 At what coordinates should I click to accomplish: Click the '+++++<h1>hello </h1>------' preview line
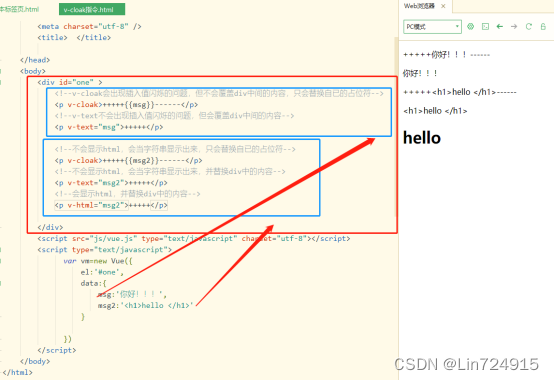point(460,92)
